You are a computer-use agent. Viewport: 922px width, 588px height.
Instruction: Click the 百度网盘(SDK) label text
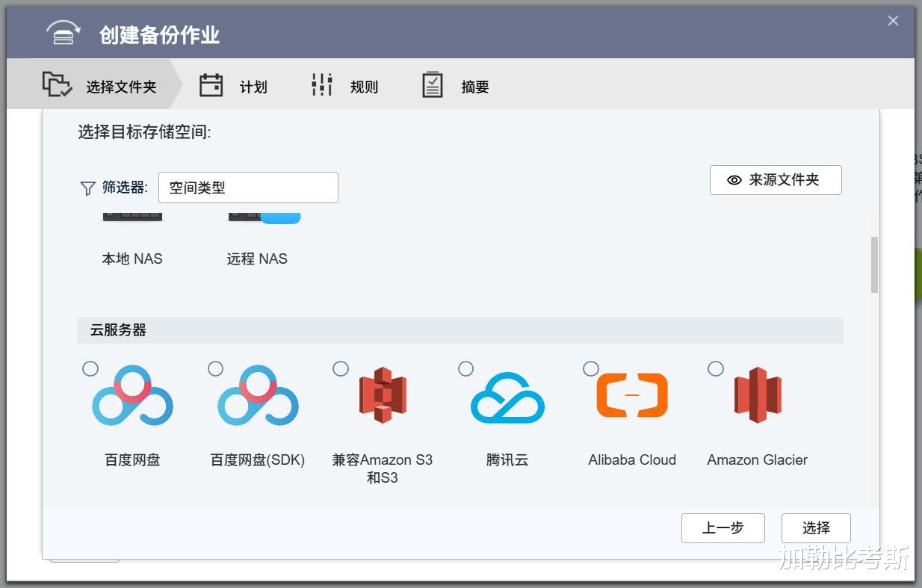(x=258, y=460)
